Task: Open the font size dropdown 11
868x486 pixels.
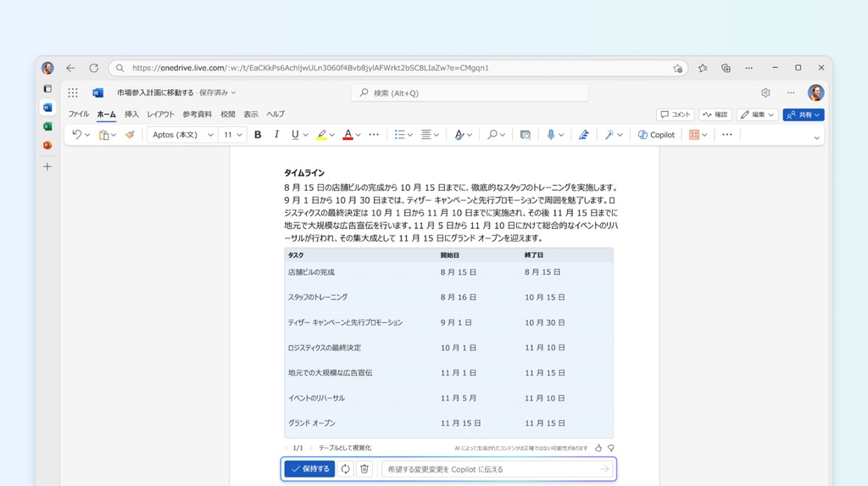Action: pyautogui.click(x=232, y=135)
